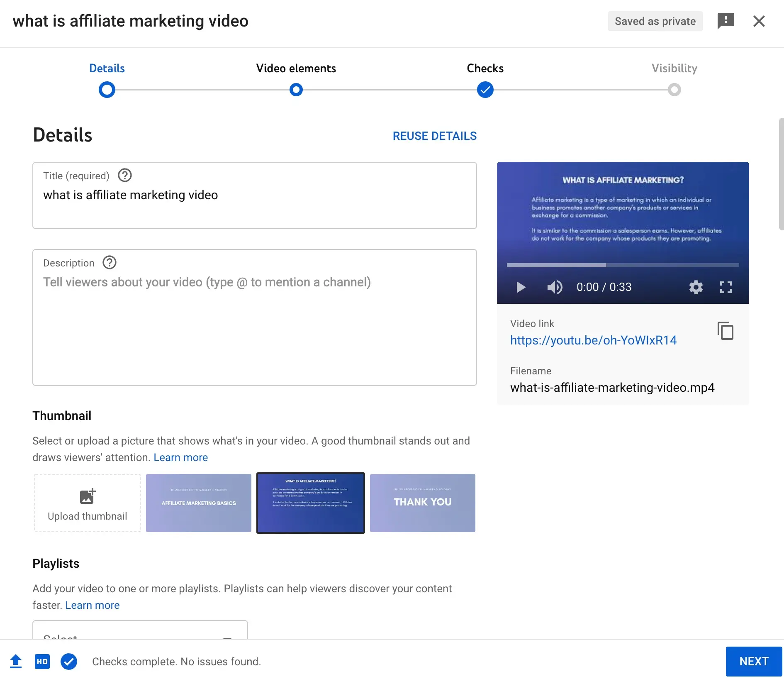Open help for the Title field
This screenshot has width=784, height=679.
click(124, 176)
